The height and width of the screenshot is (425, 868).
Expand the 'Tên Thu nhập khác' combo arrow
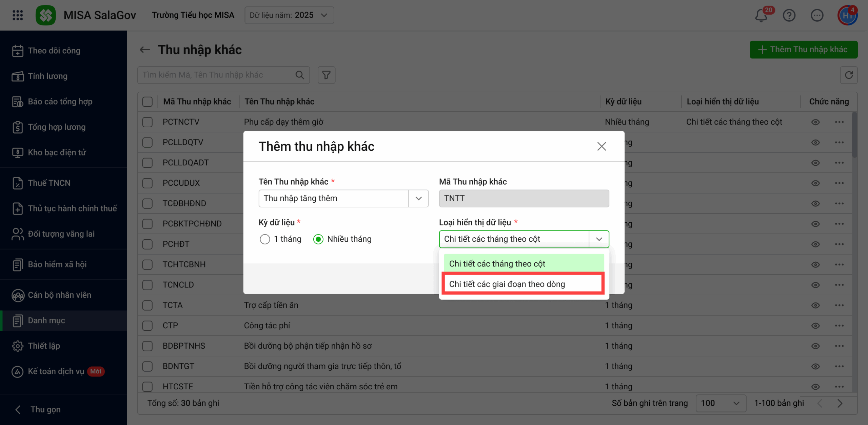pyautogui.click(x=419, y=199)
